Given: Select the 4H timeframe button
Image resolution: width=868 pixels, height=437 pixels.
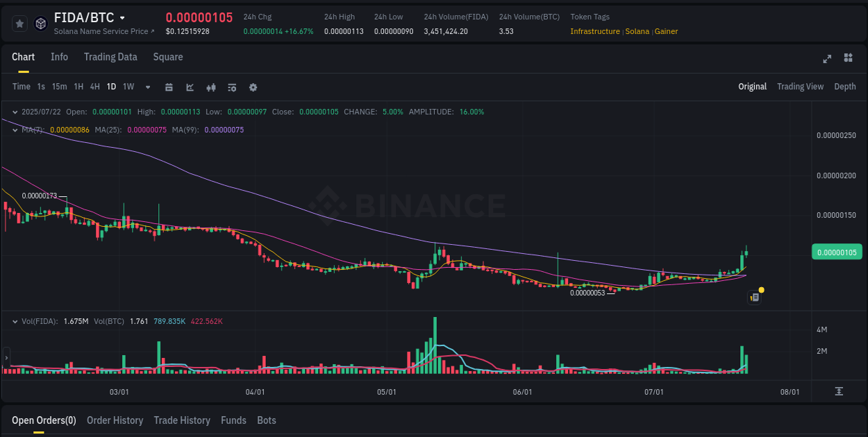Looking at the screenshot, I should coord(94,87).
